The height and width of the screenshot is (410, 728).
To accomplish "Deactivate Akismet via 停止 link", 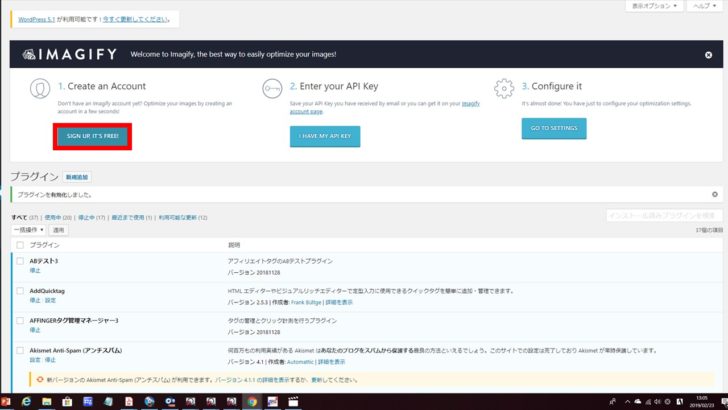I will [50, 360].
